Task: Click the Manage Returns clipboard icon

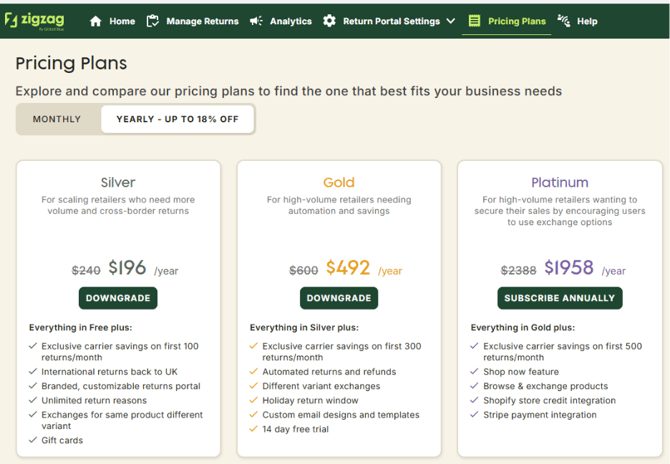Action: point(153,21)
